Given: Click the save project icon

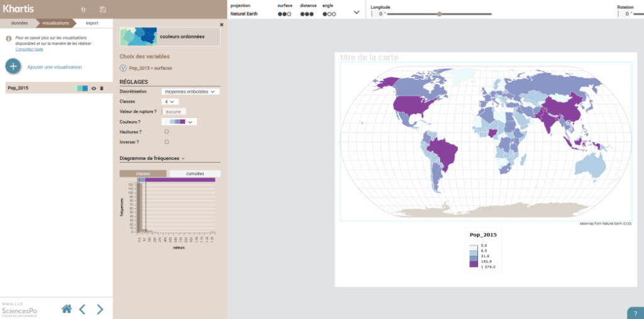Looking at the screenshot, I should [103, 9].
